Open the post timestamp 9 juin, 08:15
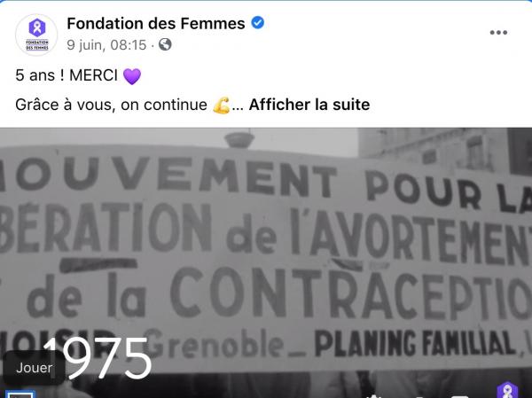Image resolution: width=532 pixels, height=398 pixels. tap(106, 45)
